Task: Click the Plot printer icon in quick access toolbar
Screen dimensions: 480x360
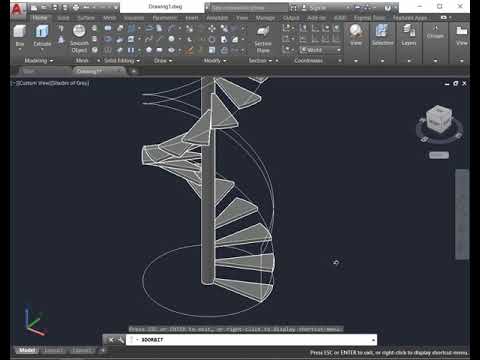Action: point(76,7)
